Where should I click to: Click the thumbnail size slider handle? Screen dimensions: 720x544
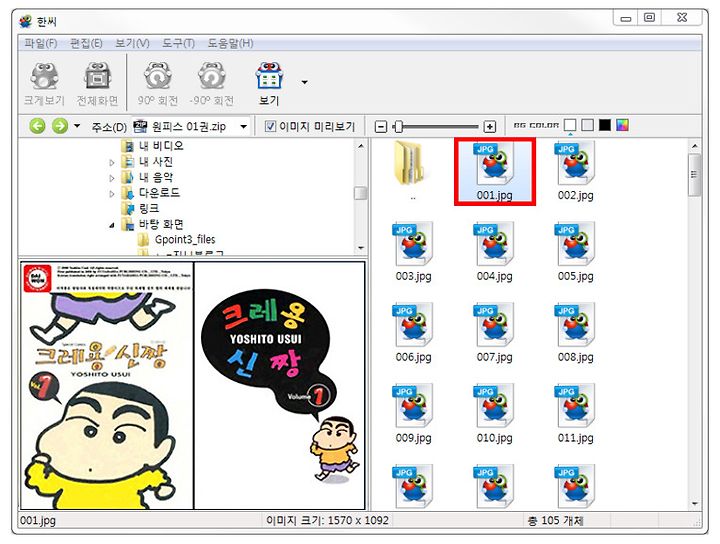(399, 126)
